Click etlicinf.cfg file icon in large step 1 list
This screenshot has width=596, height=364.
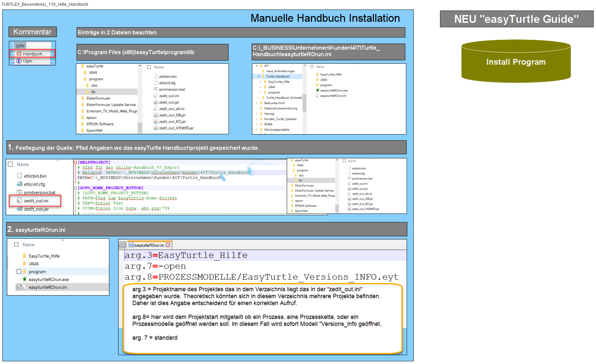pyautogui.click(x=19, y=184)
